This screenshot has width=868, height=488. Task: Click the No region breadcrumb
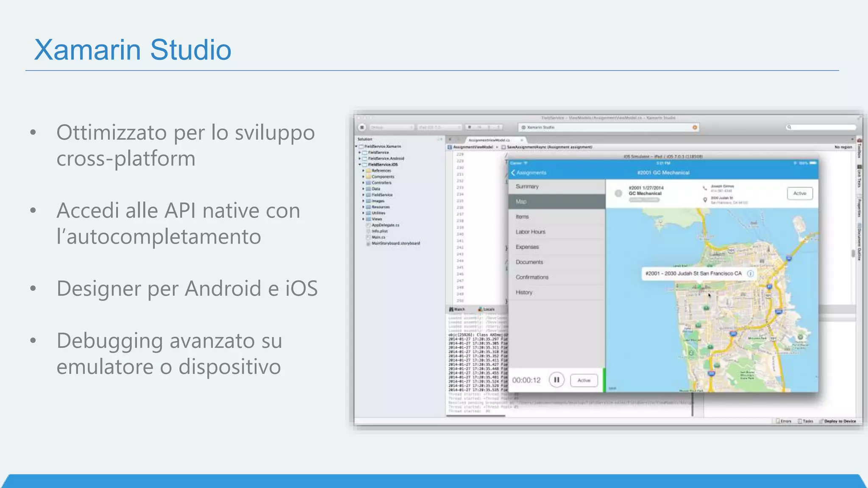pyautogui.click(x=843, y=147)
